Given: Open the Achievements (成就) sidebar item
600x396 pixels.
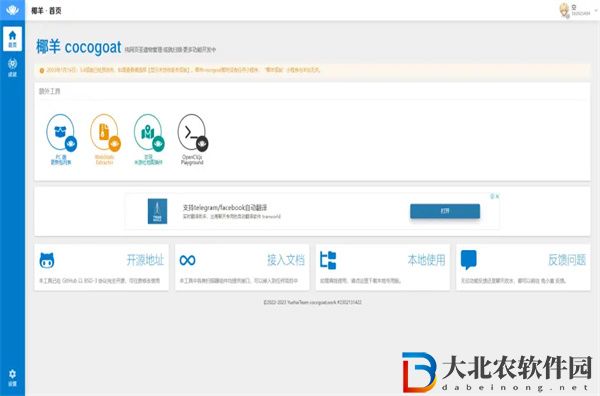Looking at the screenshot, I should tap(12, 67).
